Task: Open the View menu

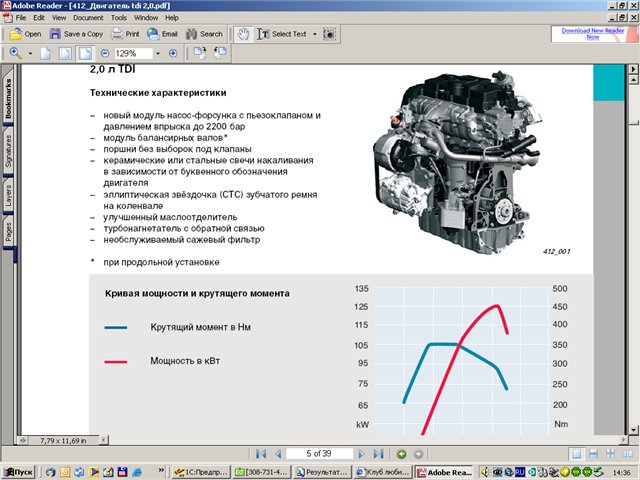Action: (x=59, y=18)
